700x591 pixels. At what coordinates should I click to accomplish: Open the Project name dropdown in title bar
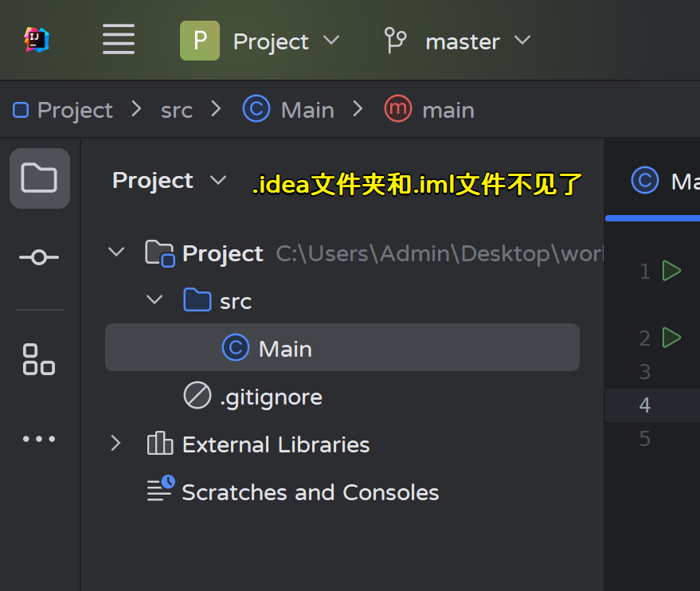286,41
